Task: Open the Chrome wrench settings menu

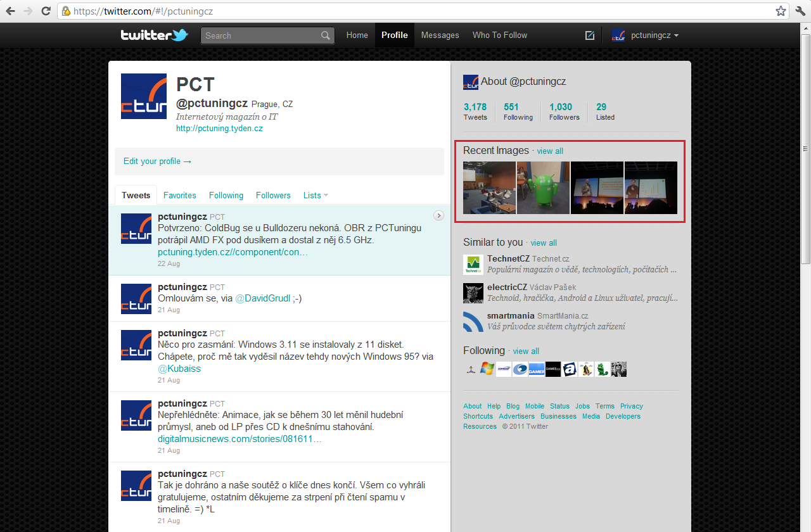Action: (x=800, y=11)
